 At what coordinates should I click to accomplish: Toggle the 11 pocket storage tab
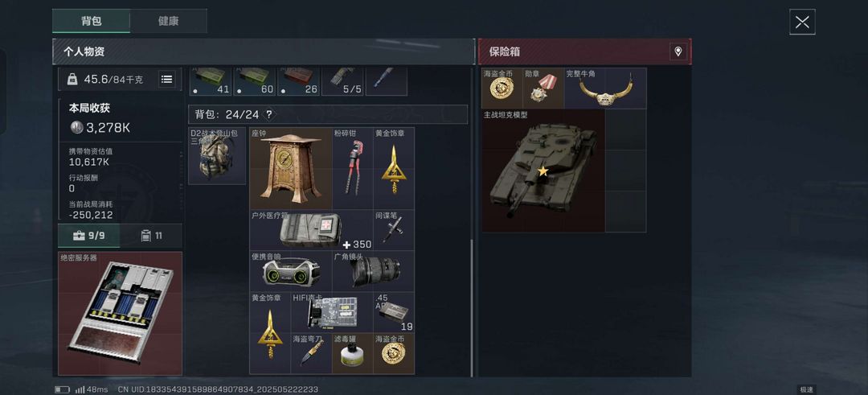(x=151, y=236)
